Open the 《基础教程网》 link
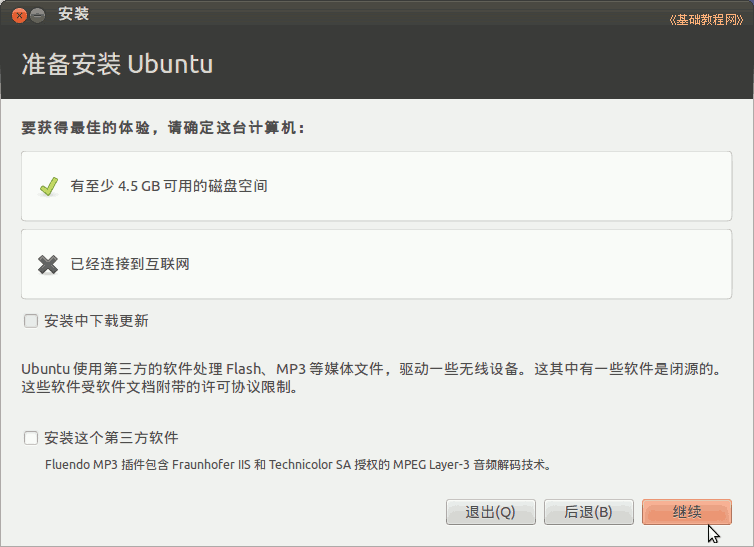This screenshot has width=754, height=547. coord(705,20)
